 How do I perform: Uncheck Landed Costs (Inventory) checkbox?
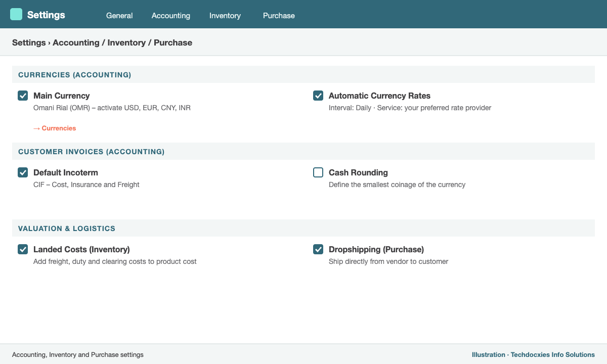tap(23, 249)
